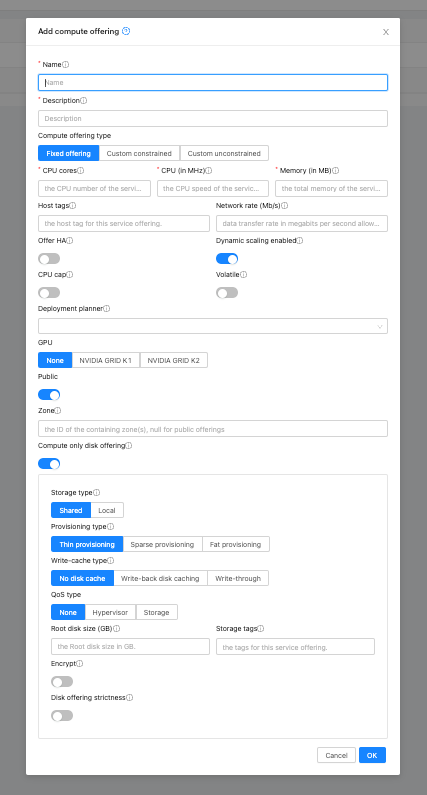Enable the Offer HA switch
427x795 pixels.
(x=49, y=259)
